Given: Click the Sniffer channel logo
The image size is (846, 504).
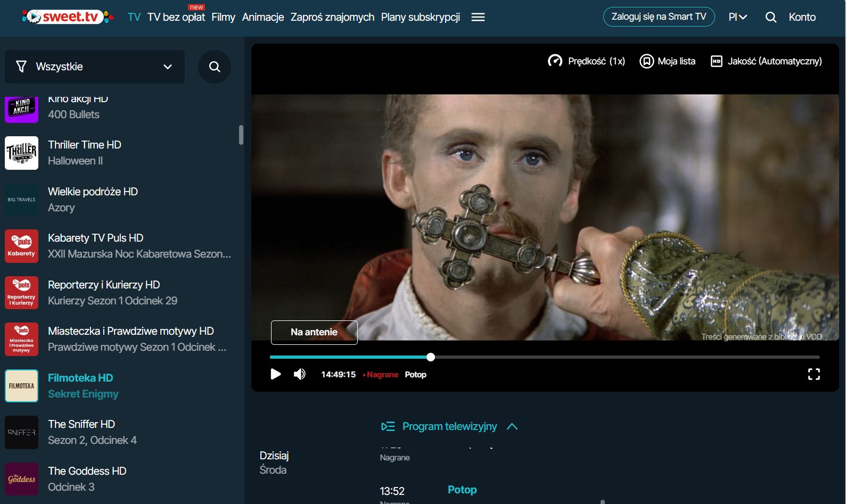Looking at the screenshot, I should coord(21,432).
